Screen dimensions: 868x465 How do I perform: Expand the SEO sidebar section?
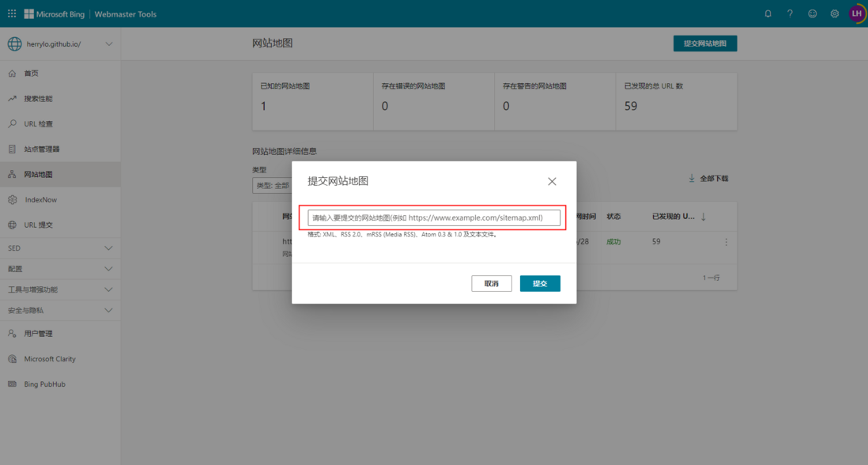pyautogui.click(x=108, y=248)
